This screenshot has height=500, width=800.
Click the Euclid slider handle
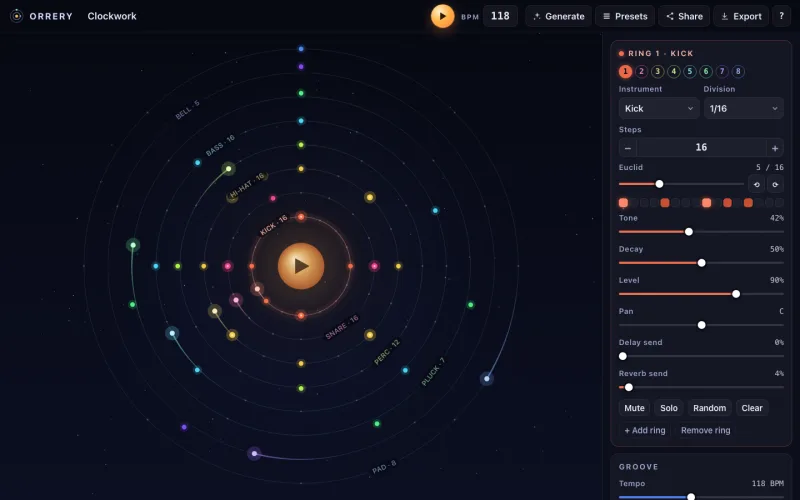tap(659, 184)
